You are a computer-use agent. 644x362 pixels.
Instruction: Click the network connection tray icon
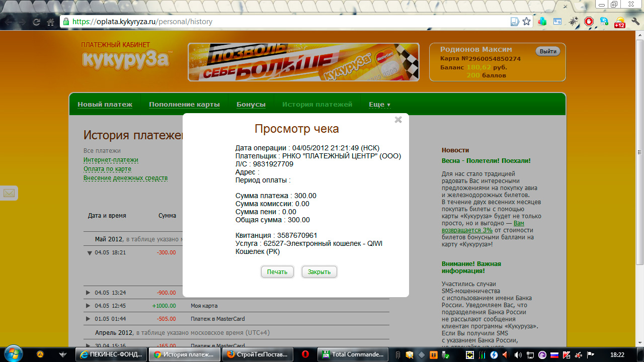[530, 355]
